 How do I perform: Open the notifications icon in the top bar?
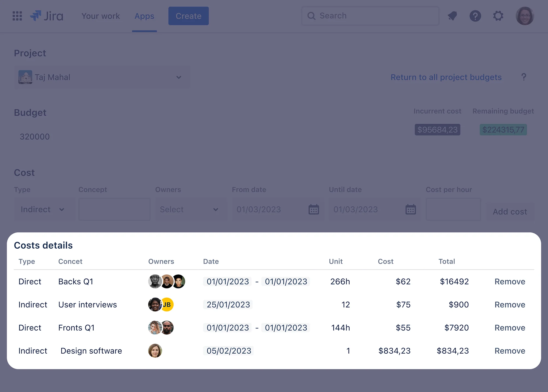[x=452, y=16]
